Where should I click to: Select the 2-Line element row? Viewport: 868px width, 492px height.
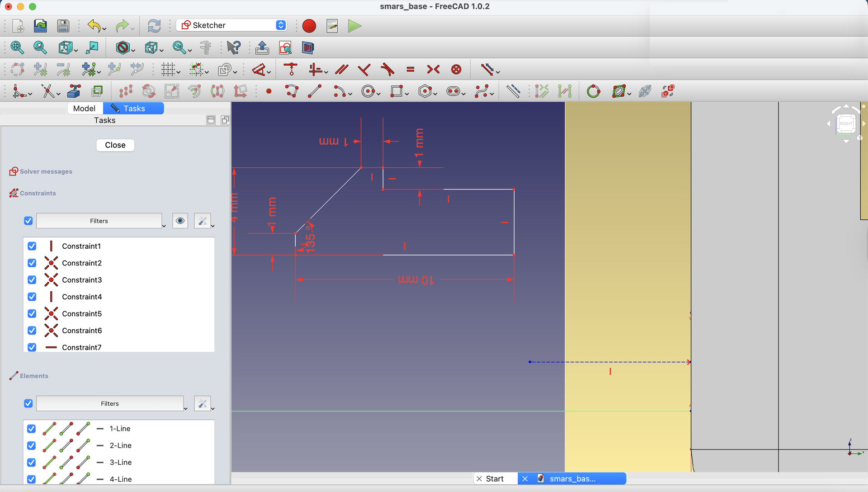tap(118, 445)
